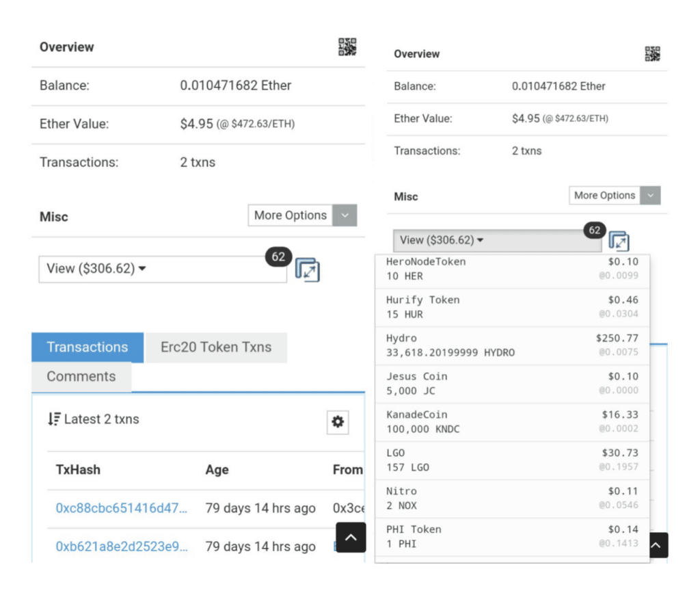Click the QR code icon in right Overview panel
Screen dimensions: 700x593
(x=652, y=54)
